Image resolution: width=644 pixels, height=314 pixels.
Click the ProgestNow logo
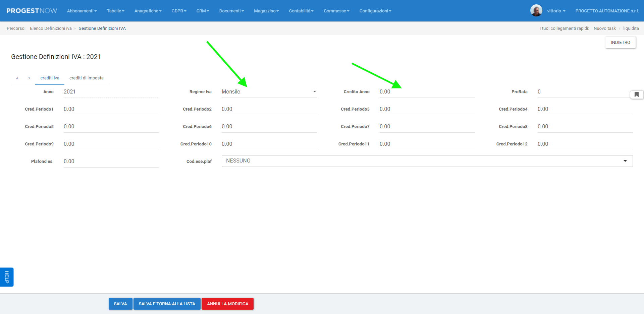[32, 11]
